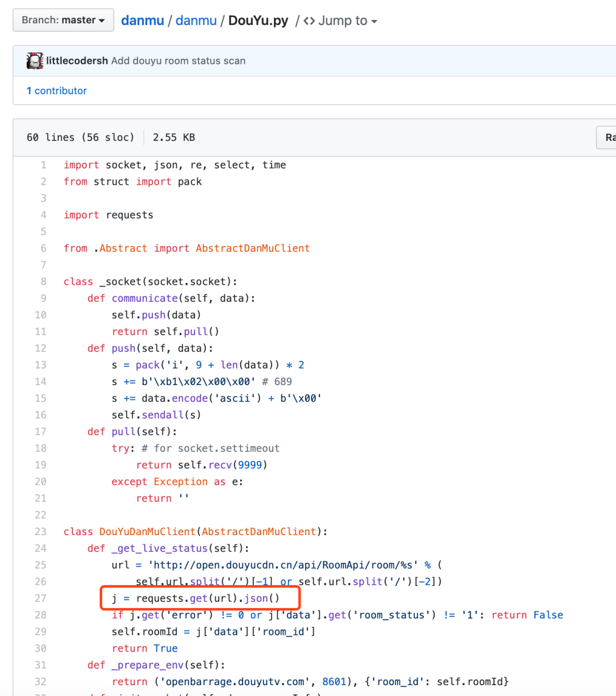Open the commit message Add douyu room status scan
The image size is (616, 696).
179,61
